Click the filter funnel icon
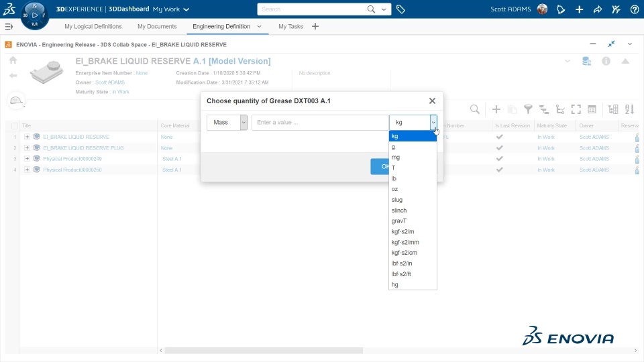Viewport: 644px width, 362px height. click(x=528, y=109)
